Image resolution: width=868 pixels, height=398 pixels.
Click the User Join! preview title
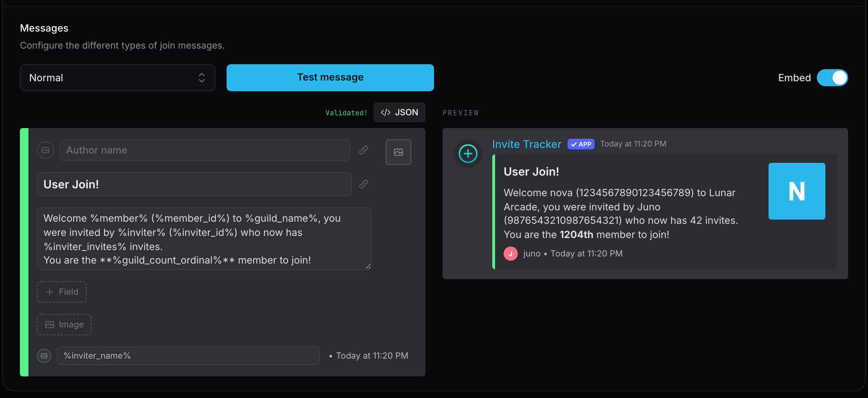[x=531, y=172]
